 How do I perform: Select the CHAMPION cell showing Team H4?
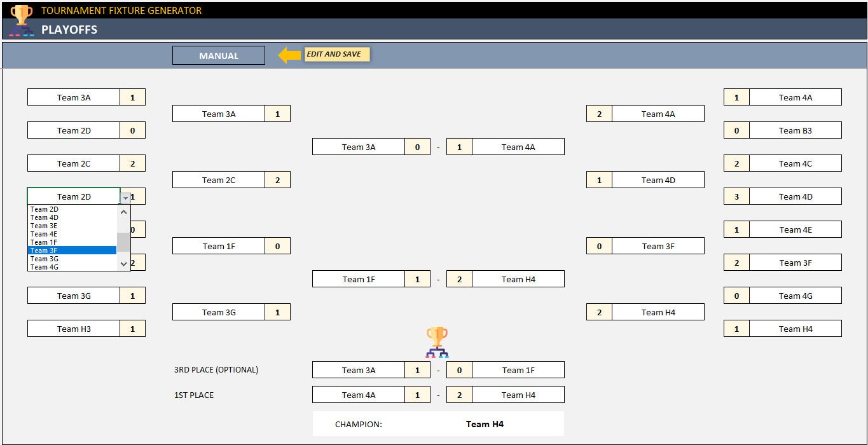(x=485, y=423)
